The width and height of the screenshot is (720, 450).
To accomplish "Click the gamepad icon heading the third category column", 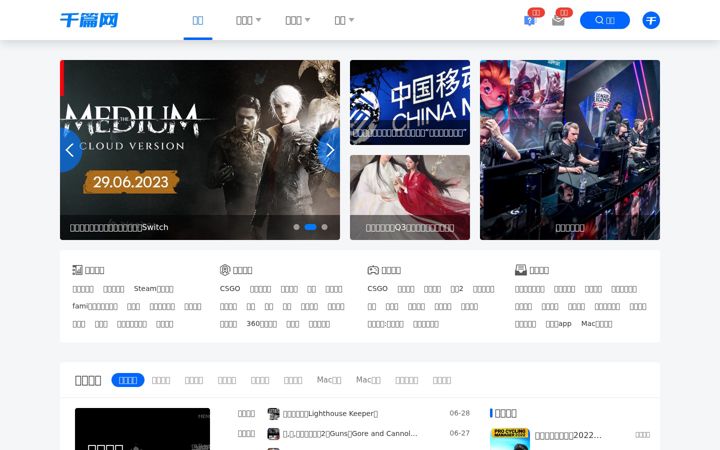I will 373,270.
